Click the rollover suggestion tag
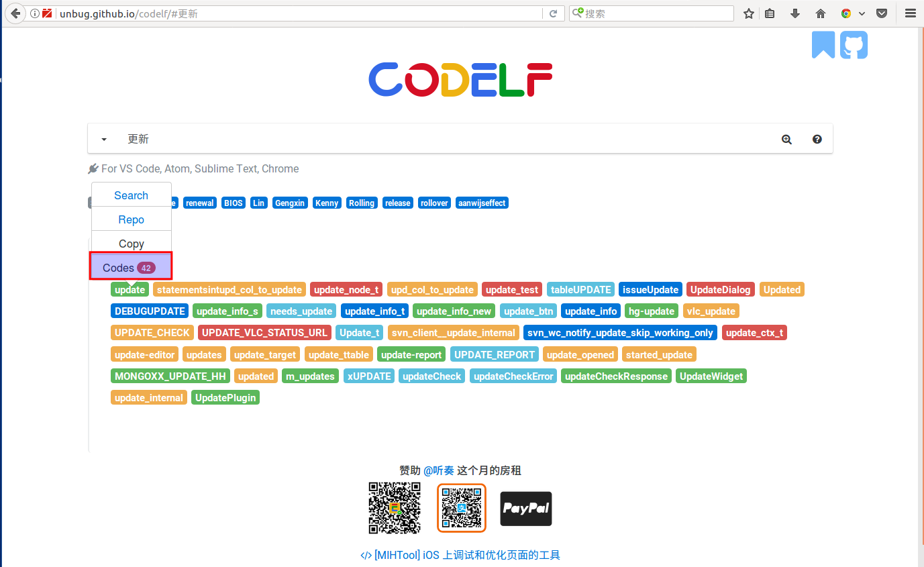This screenshot has width=924, height=567. [x=434, y=203]
